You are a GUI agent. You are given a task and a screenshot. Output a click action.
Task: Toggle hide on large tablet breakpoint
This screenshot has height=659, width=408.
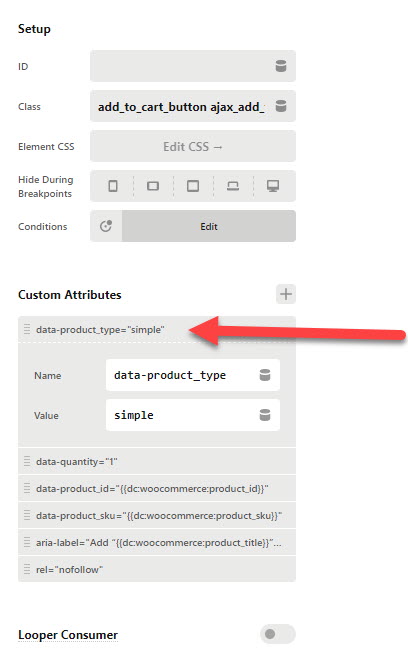point(193,186)
